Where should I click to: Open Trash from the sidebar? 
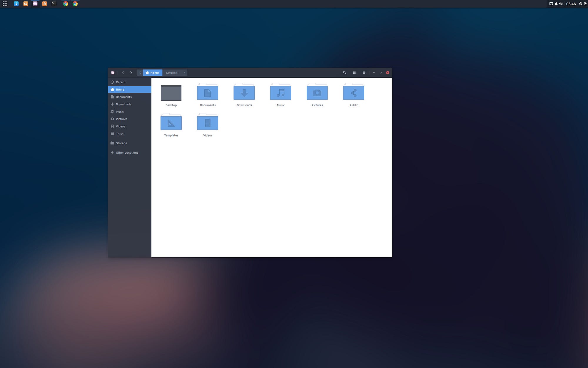[130, 134]
